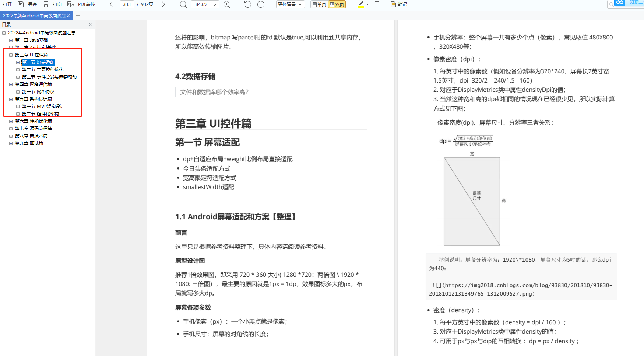Close the 2022最新Android document tab
The image size is (644, 356).
point(68,16)
